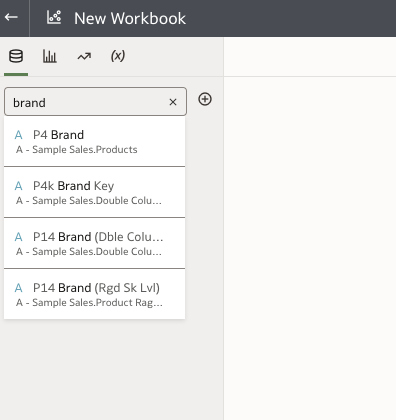Choose P14 Brand (Dble Colu... result
396x420 pixels.
pyautogui.click(x=95, y=243)
